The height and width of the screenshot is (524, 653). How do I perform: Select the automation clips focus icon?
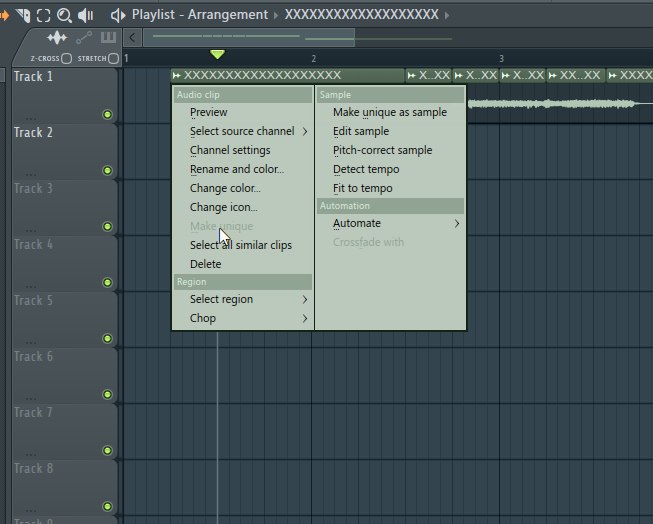click(x=84, y=38)
